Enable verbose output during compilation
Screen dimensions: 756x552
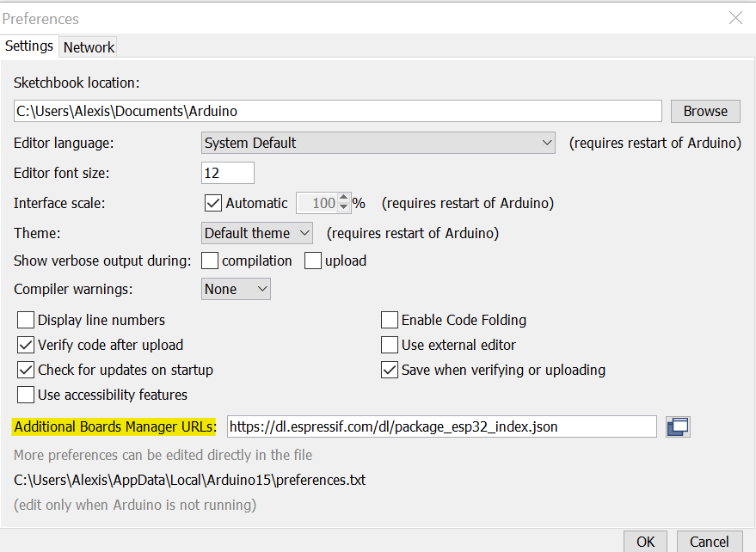pos(210,261)
